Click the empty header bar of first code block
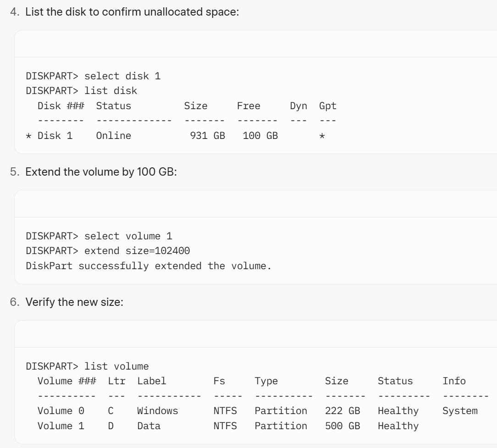Screen dimensions: 497x448 click(255, 44)
